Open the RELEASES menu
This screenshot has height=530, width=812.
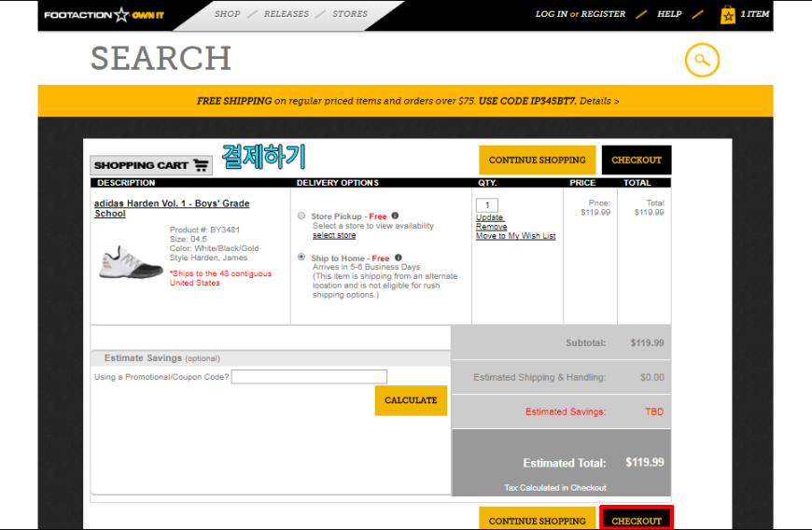286,14
